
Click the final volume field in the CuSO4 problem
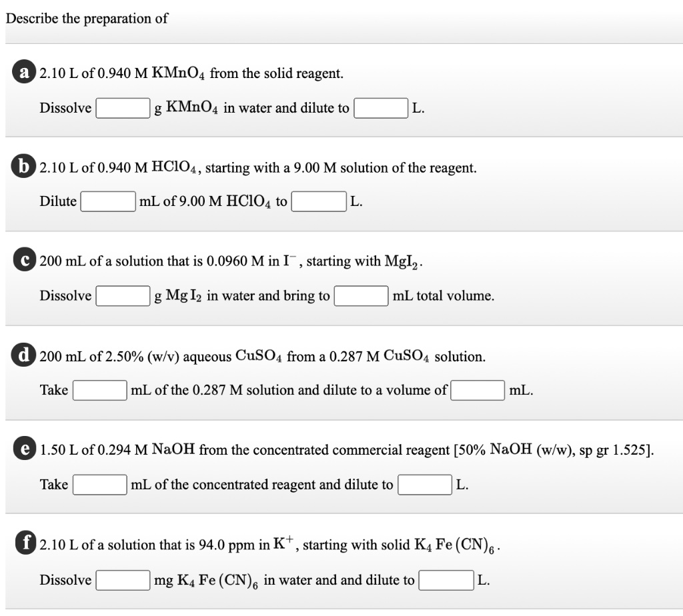pyautogui.click(x=478, y=391)
